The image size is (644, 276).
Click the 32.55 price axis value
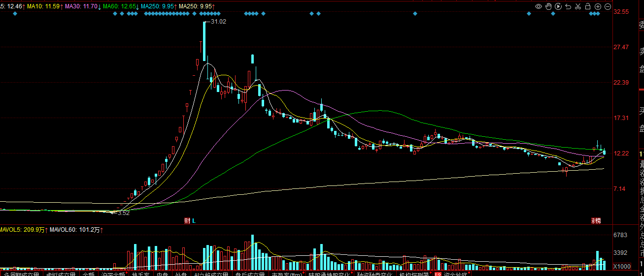(620, 12)
